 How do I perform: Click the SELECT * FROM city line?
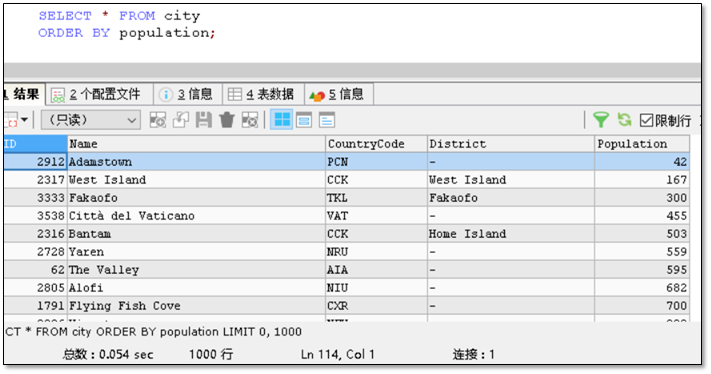coord(119,16)
